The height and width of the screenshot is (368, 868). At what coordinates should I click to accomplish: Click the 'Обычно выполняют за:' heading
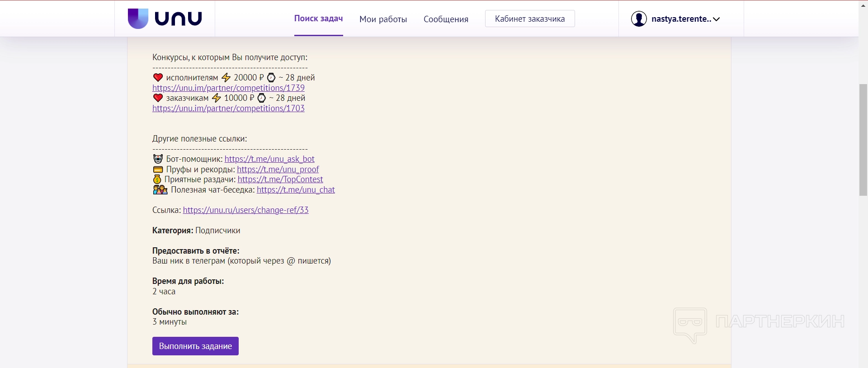coord(195,311)
